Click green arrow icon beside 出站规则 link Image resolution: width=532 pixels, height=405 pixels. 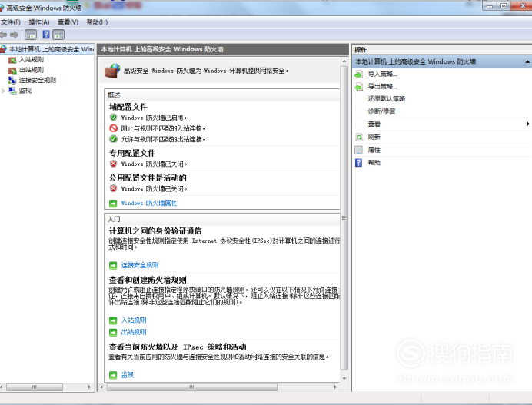(113, 333)
